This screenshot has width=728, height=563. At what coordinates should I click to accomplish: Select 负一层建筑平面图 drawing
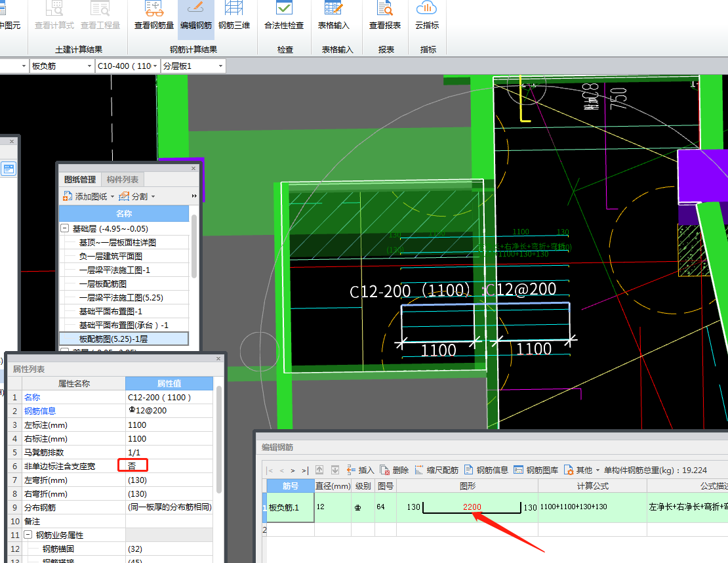point(110,257)
